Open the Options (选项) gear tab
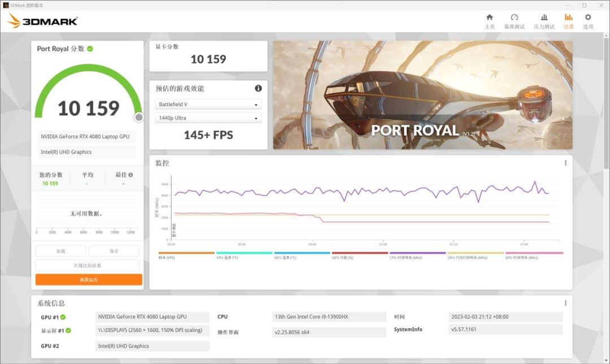This screenshot has width=610, height=364. tap(588, 21)
